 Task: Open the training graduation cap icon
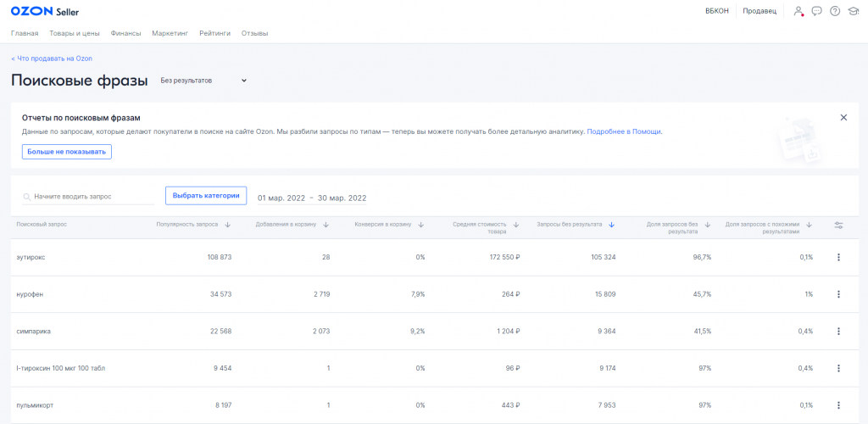[x=853, y=11]
